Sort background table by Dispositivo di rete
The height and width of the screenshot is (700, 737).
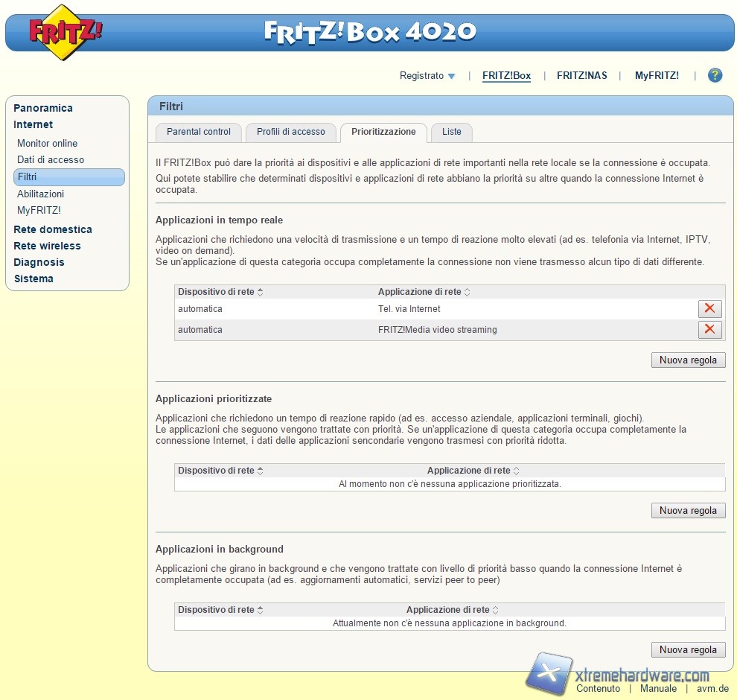tap(220, 610)
